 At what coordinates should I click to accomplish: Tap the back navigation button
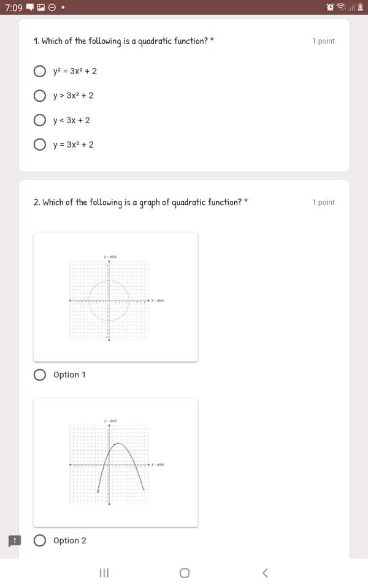coord(265,573)
